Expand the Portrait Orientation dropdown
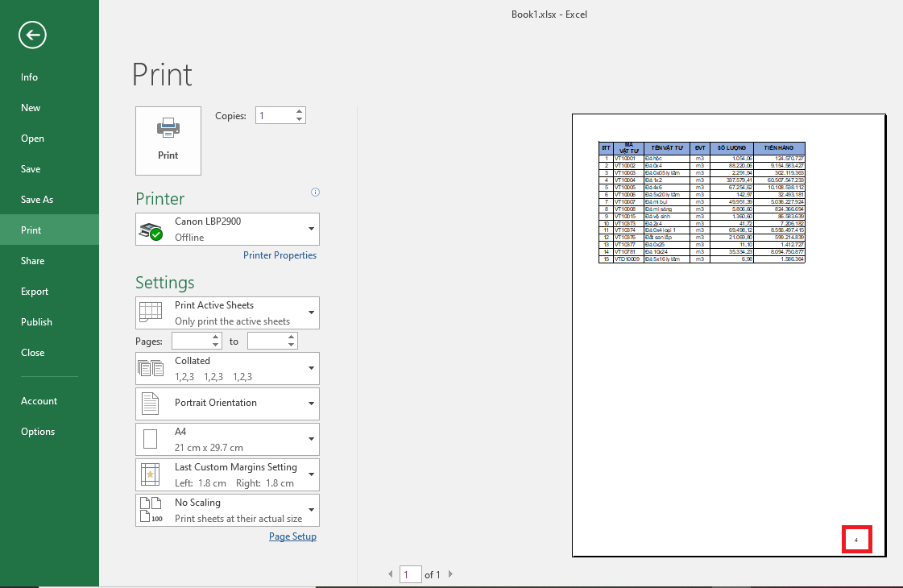Image resolution: width=903 pixels, height=588 pixels. tap(311, 404)
